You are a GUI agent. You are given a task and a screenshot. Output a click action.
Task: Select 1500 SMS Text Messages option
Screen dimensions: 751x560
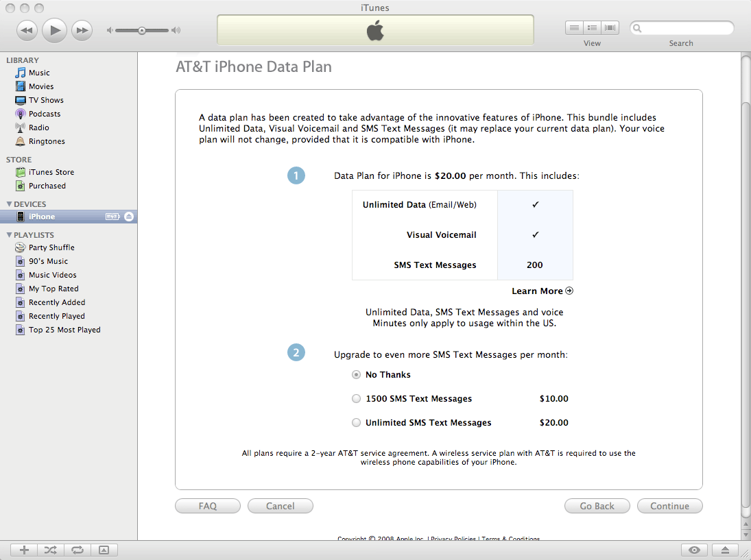(x=356, y=399)
